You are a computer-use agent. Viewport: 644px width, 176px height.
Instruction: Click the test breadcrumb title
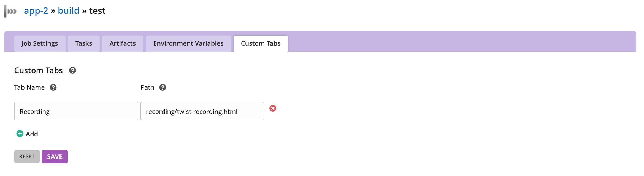97,11
